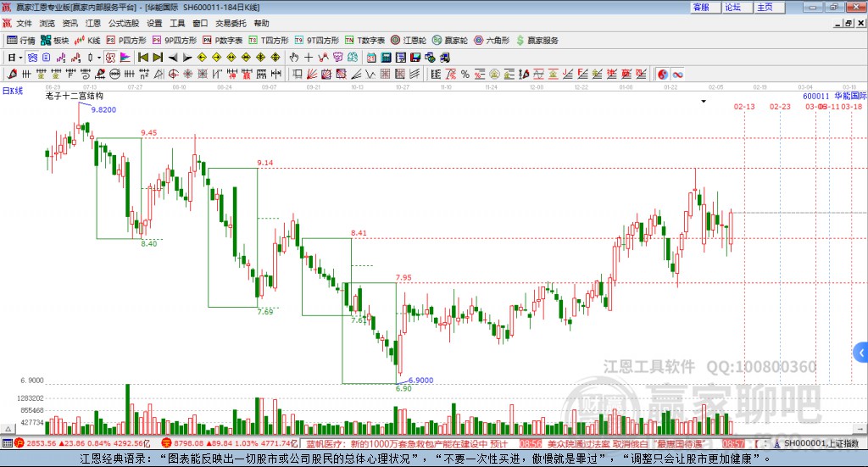Click the save floppy disk icon
The image size is (868, 467).
click(415, 58)
